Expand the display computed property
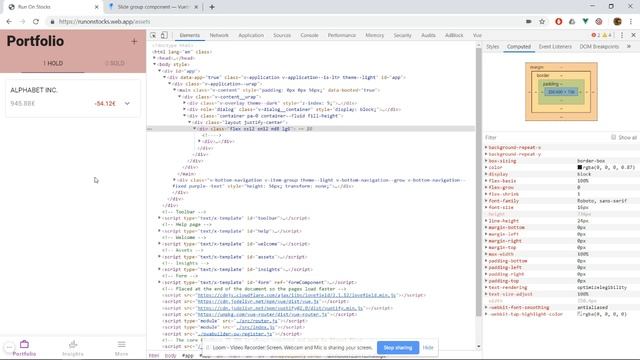The image size is (640, 360). tap(486, 174)
